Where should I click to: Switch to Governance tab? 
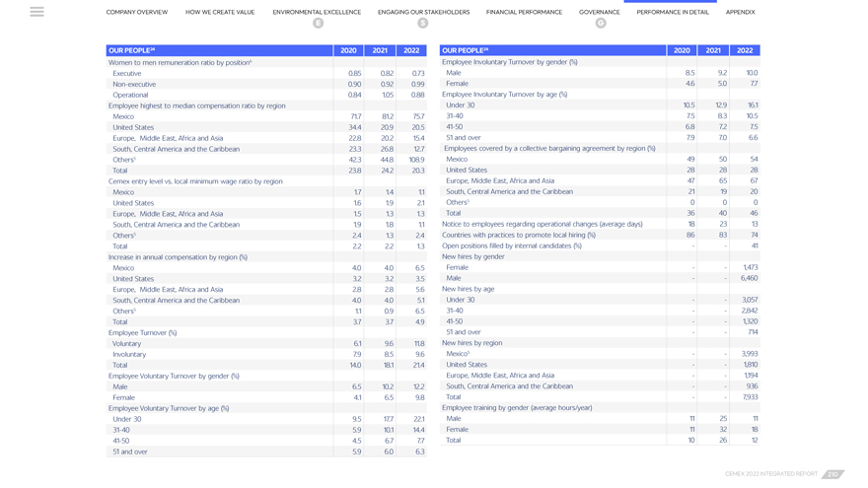click(x=600, y=12)
